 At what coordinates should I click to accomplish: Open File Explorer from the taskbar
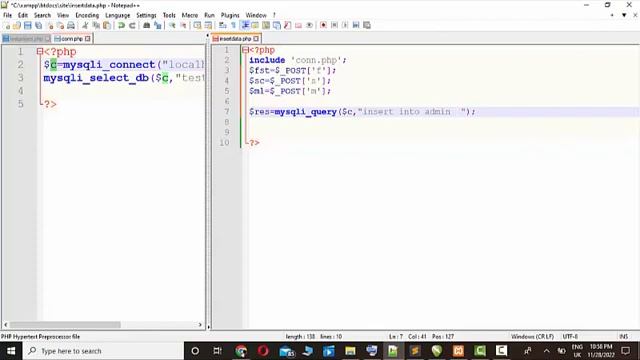[x=350, y=351]
